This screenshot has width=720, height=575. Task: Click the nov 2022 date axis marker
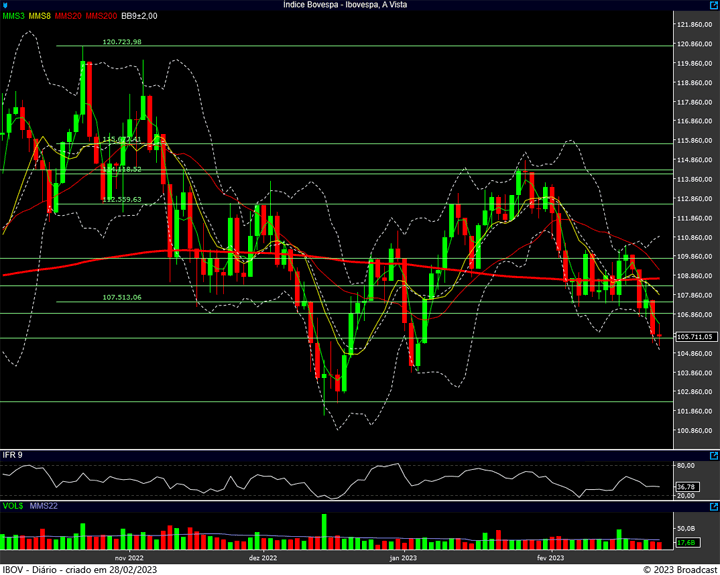pyautogui.click(x=129, y=558)
